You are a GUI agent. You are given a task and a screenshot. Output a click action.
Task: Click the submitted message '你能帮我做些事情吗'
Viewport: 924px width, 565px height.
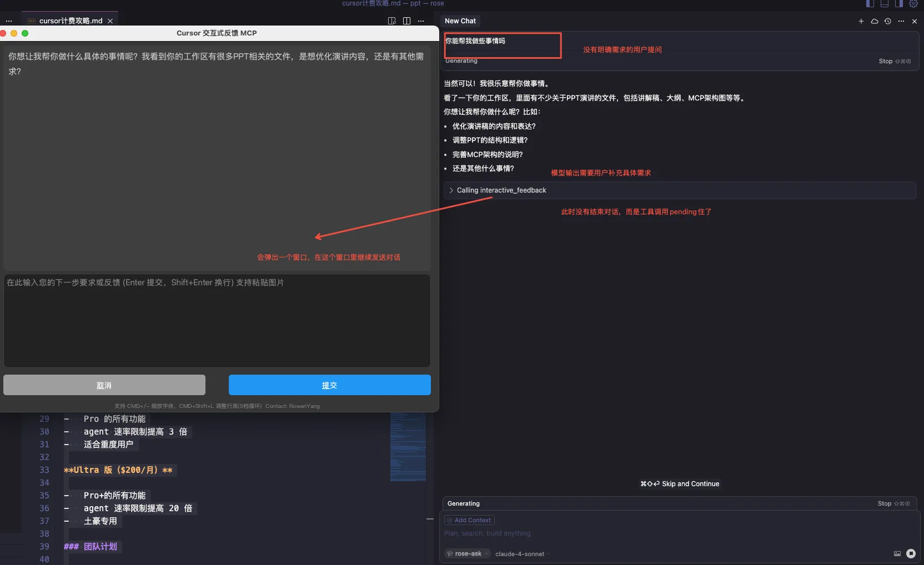pyautogui.click(x=475, y=41)
